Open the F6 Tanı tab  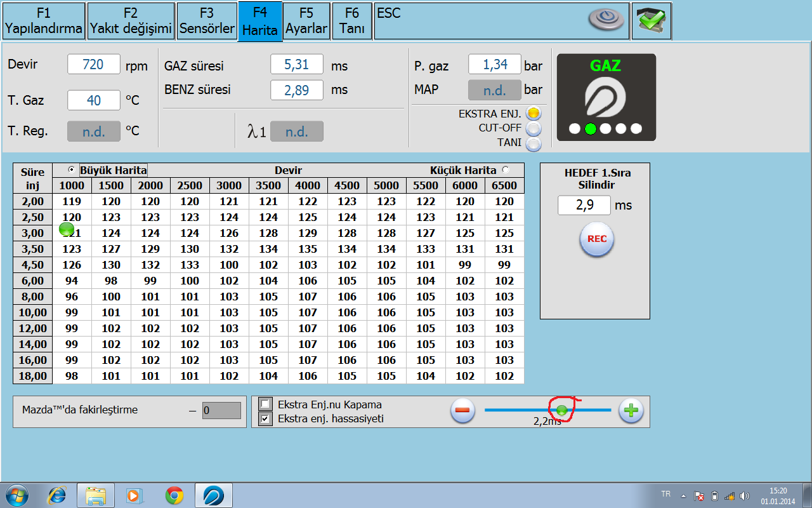click(353, 21)
